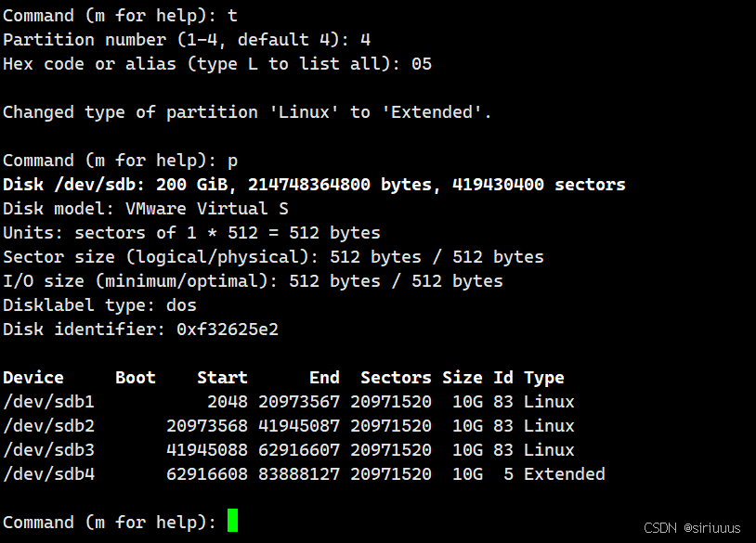Click the 'Sectors' column header
This screenshot has height=543, width=756.
tap(396, 377)
